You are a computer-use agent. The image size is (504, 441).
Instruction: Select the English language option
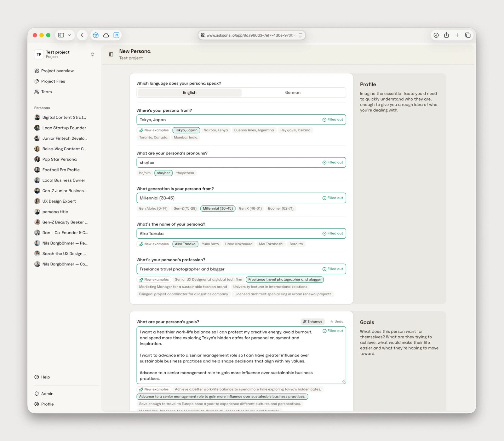190,92
